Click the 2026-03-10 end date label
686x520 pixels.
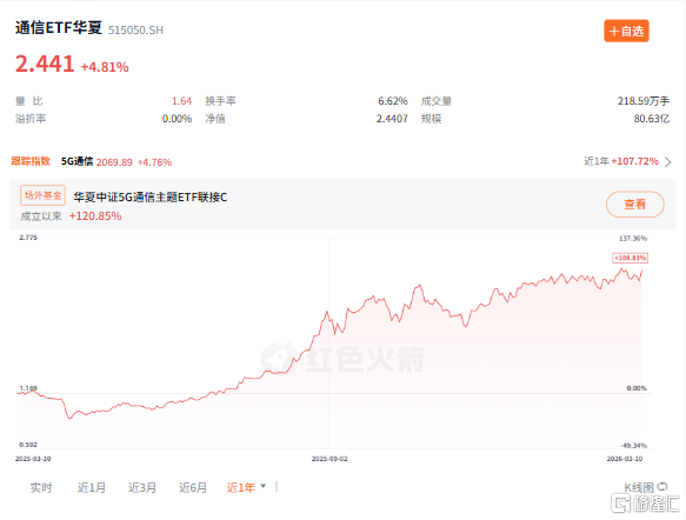[x=624, y=458]
